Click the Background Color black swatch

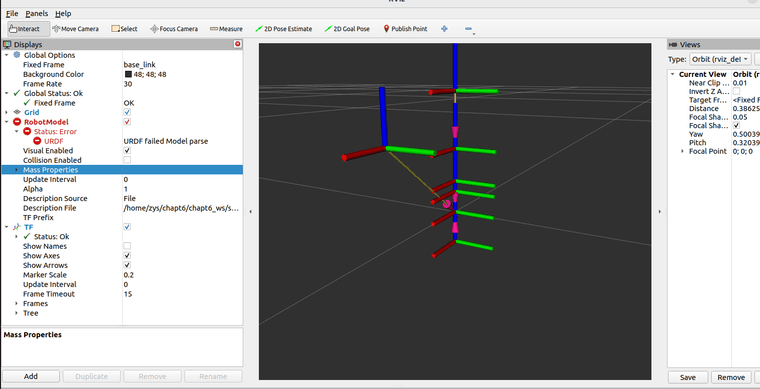[128, 74]
